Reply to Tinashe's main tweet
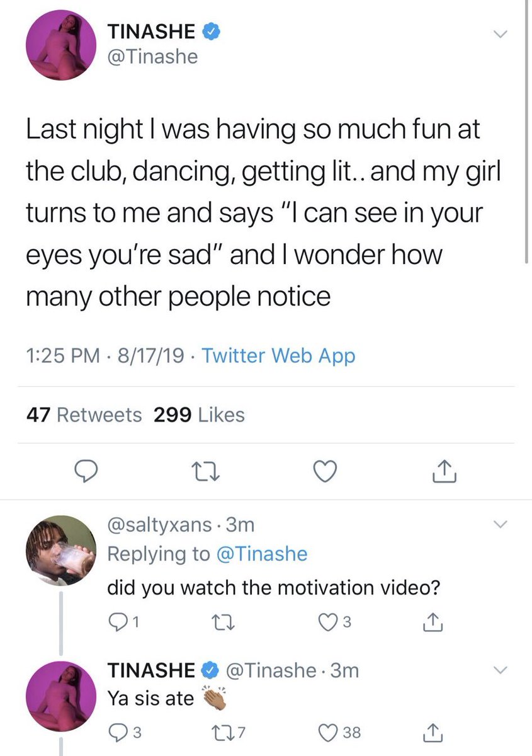532x756 pixels. (x=85, y=471)
